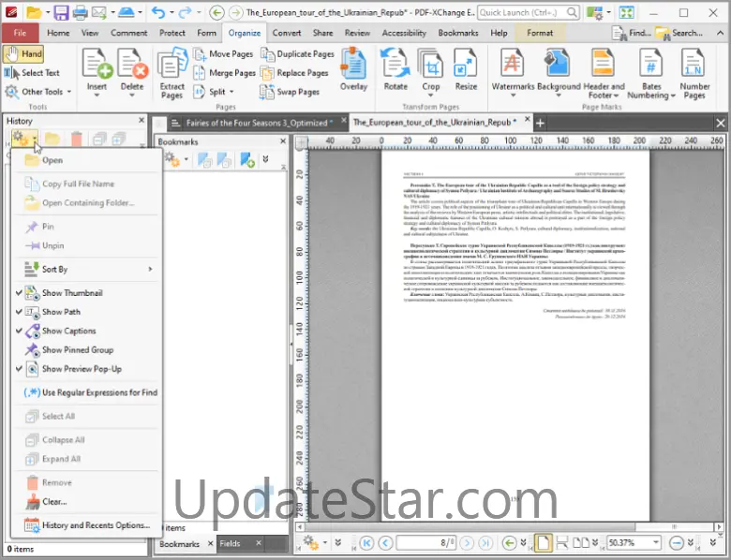
Task: Select Number Pages tool
Action: tap(694, 74)
